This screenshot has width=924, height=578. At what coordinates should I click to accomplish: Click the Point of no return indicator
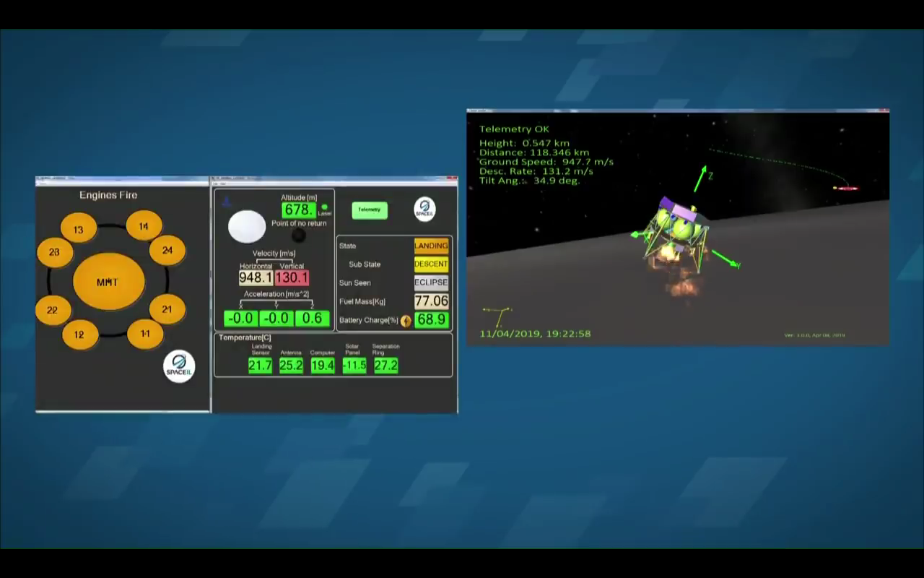(298, 236)
